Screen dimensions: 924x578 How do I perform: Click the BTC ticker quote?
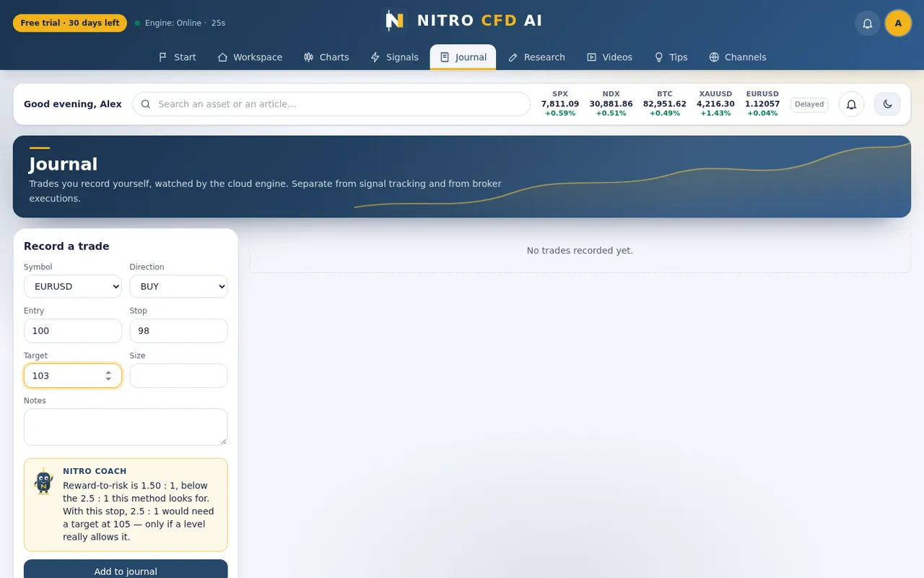tap(665, 104)
